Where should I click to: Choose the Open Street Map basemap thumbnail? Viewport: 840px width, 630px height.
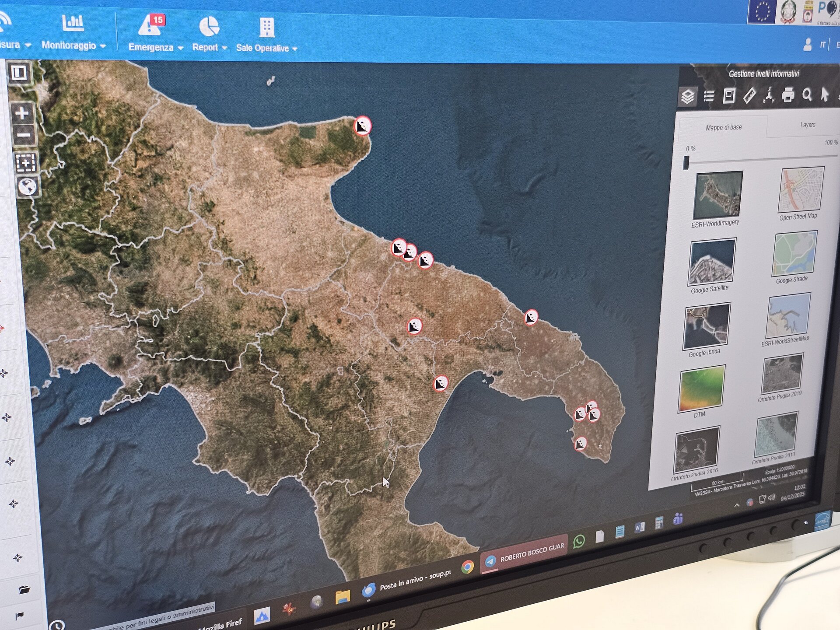[x=801, y=190]
